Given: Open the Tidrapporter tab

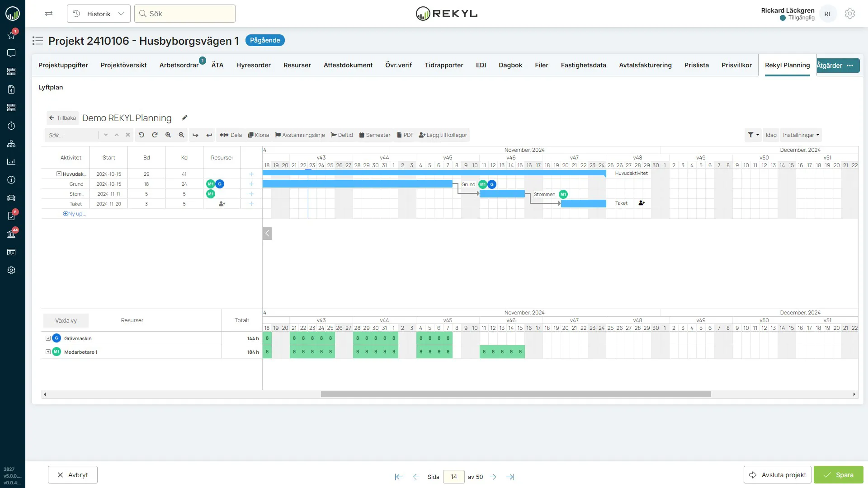Looking at the screenshot, I should point(444,65).
